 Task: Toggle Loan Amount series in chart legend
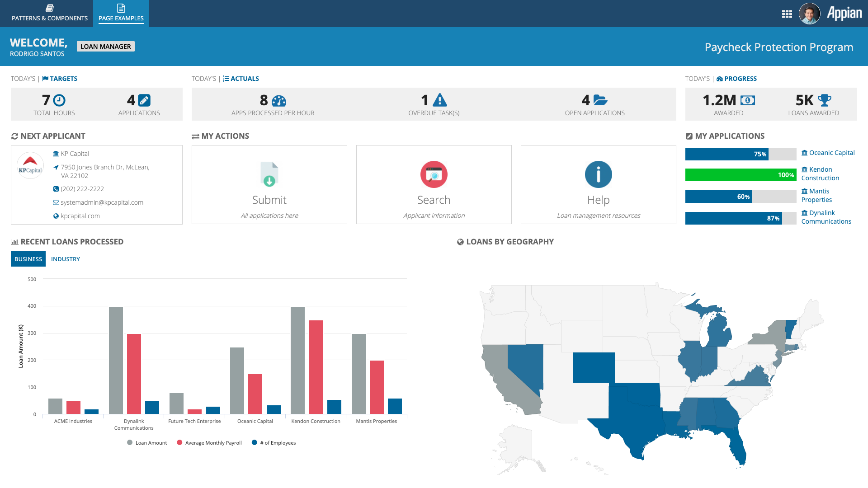(147, 443)
